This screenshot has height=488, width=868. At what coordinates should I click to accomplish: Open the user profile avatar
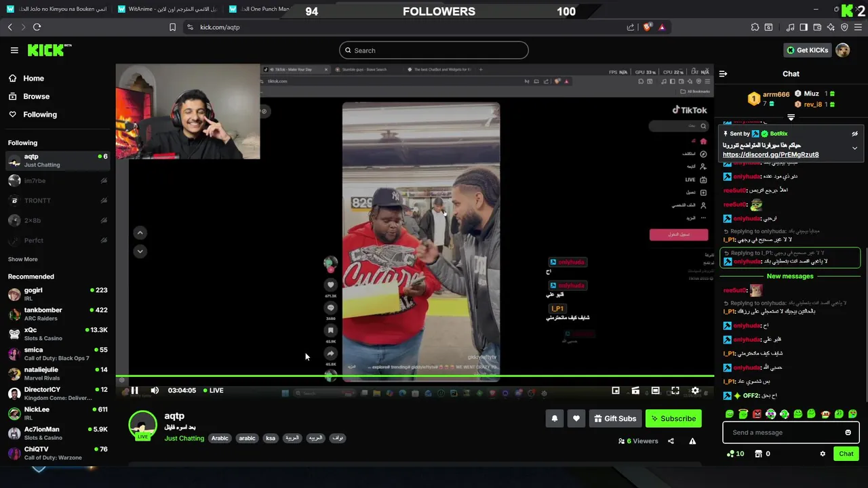[843, 50]
